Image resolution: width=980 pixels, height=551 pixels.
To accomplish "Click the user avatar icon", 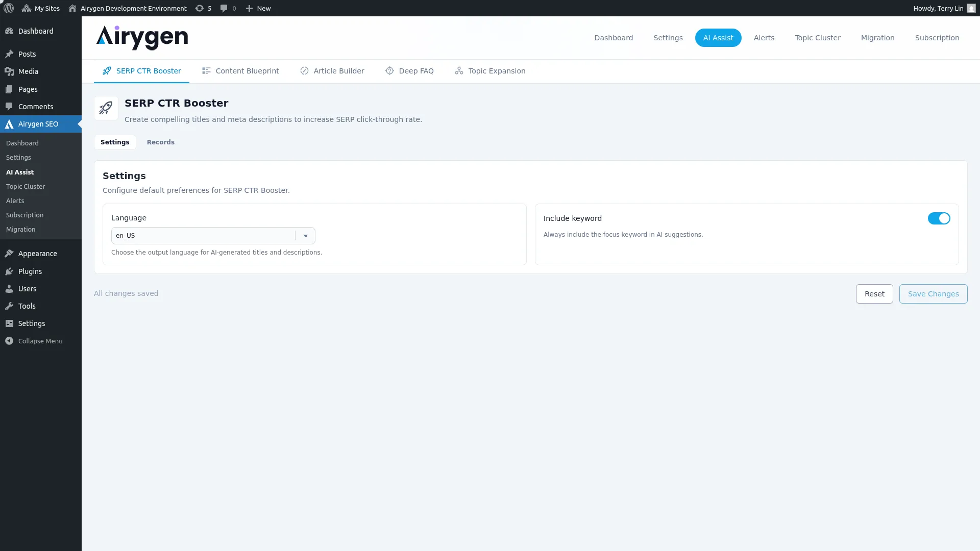I will tap(971, 8).
